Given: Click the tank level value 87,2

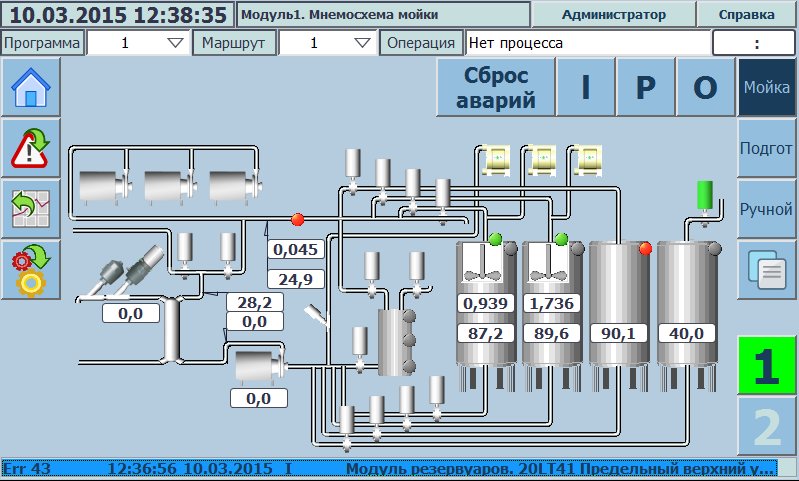Looking at the screenshot, I should pos(484,333).
